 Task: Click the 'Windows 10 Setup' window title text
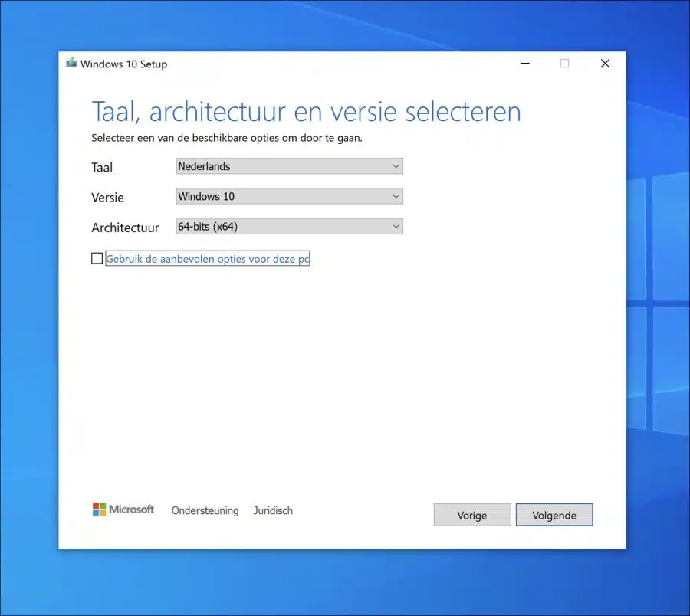click(123, 64)
